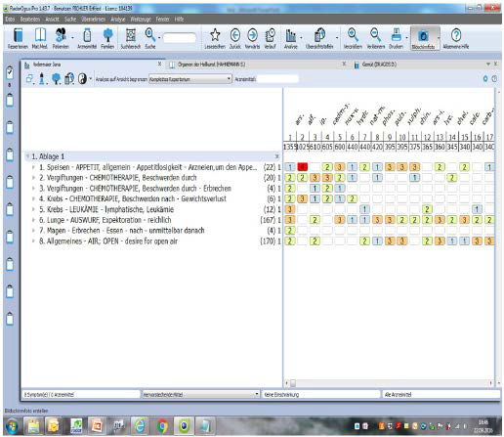Click the Bildschirmfoto camera icon

tap(423, 36)
